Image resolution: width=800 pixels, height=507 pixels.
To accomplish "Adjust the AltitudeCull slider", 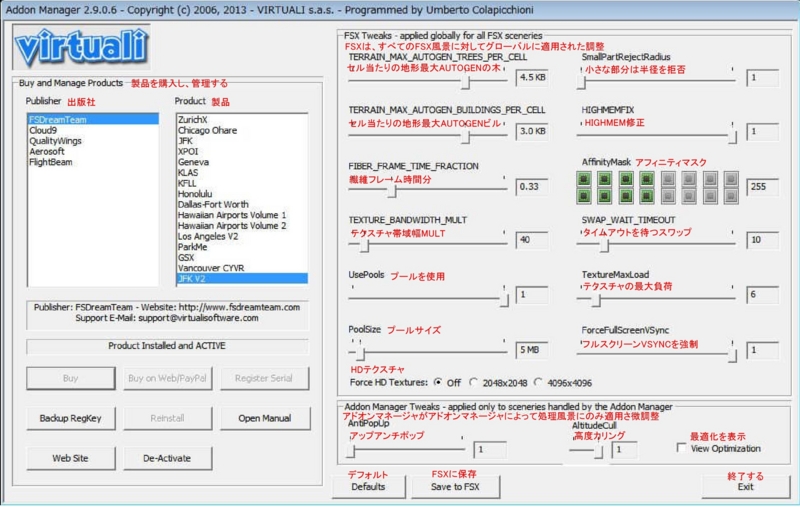I will click(x=598, y=450).
